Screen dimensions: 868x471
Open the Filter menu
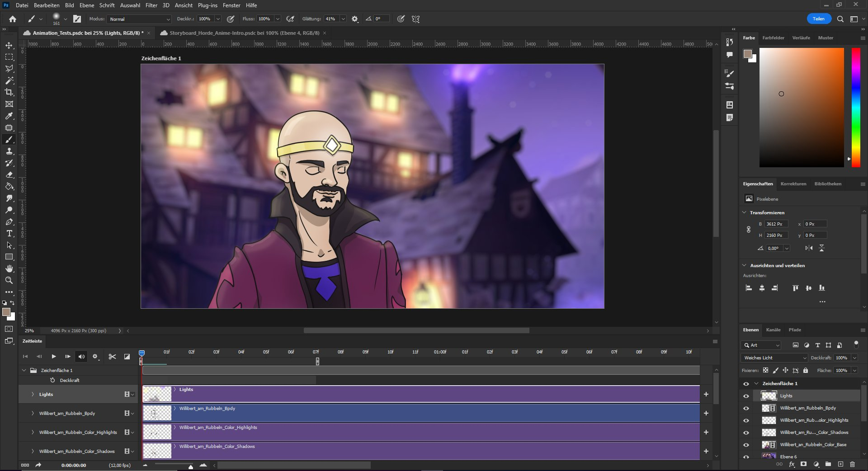pyautogui.click(x=151, y=5)
